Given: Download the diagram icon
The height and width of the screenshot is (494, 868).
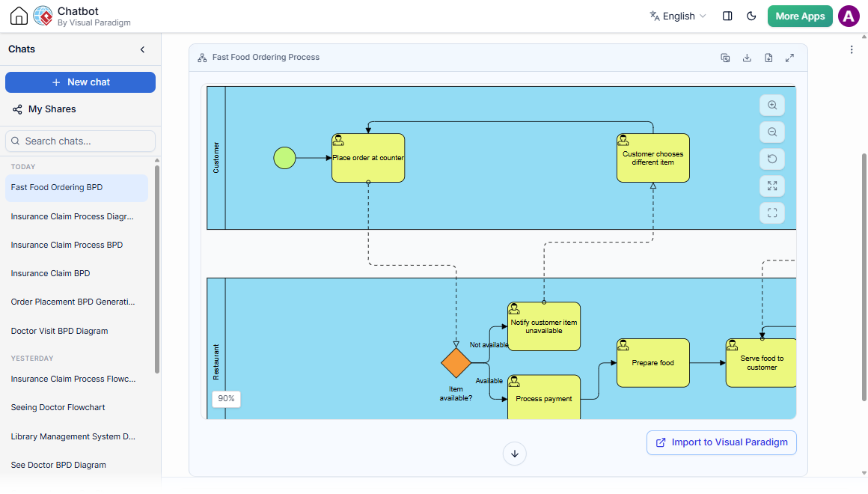Looking at the screenshot, I should [747, 58].
